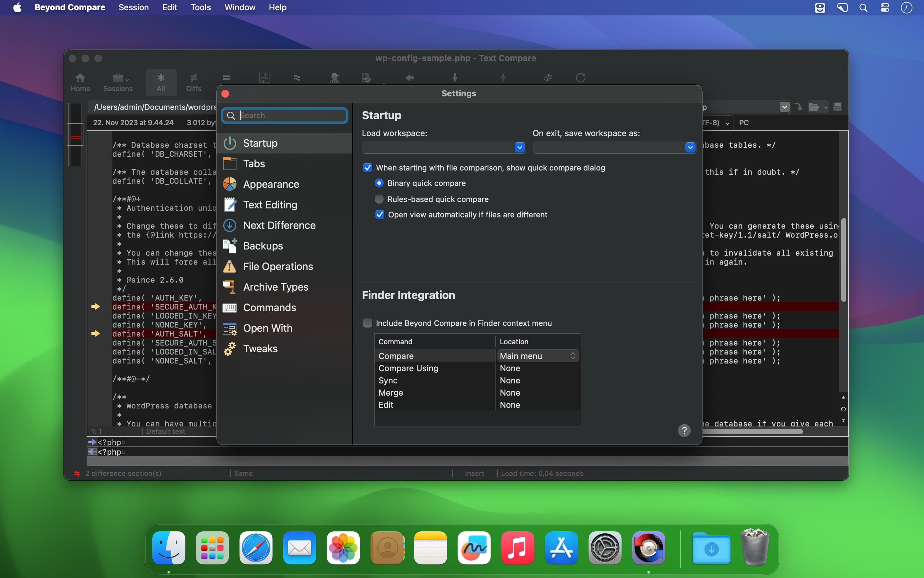Click the Swap sides toolbar icon

click(548, 78)
